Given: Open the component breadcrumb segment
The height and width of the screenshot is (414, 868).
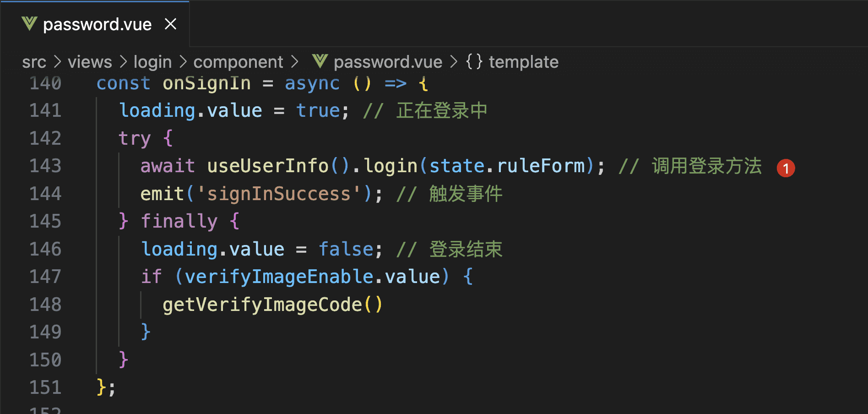Looking at the screenshot, I should (x=238, y=62).
